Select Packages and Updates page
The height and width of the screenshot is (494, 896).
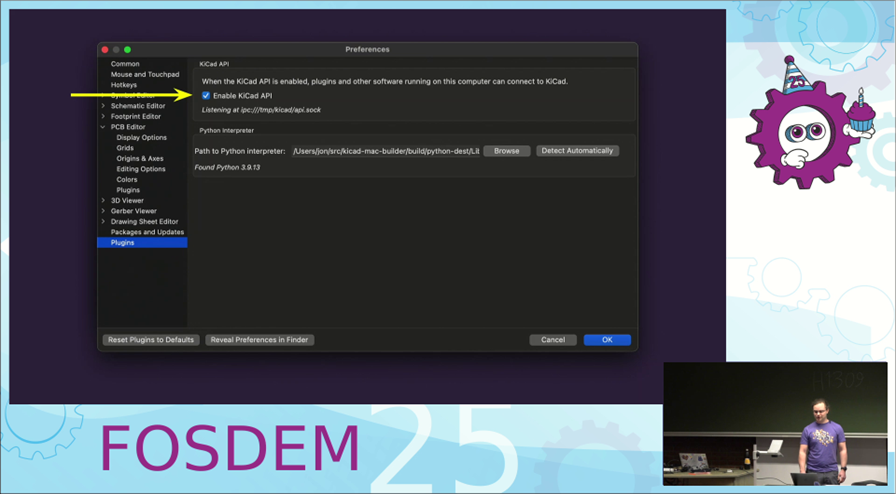tap(147, 232)
